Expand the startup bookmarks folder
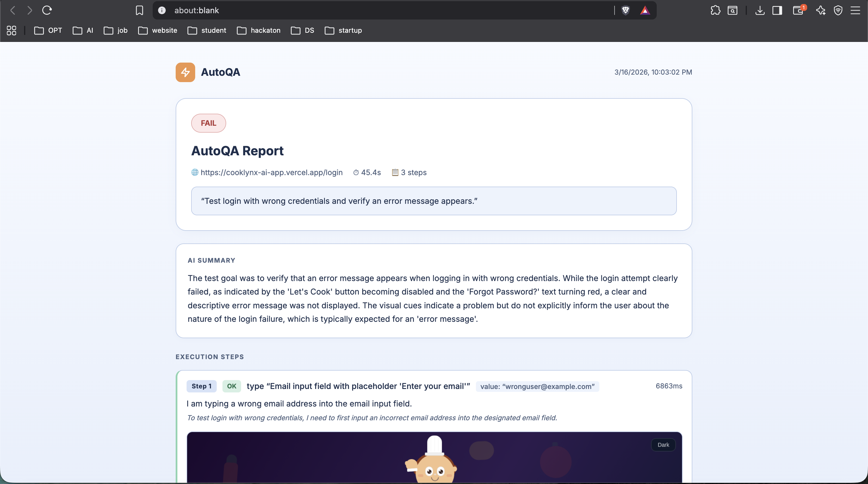The height and width of the screenshot is (484, 868). (343, 30)
